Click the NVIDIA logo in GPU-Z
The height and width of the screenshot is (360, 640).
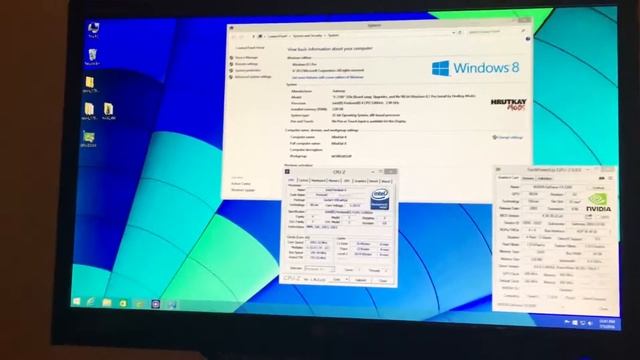pyautogui.click(x=598, y=202)
